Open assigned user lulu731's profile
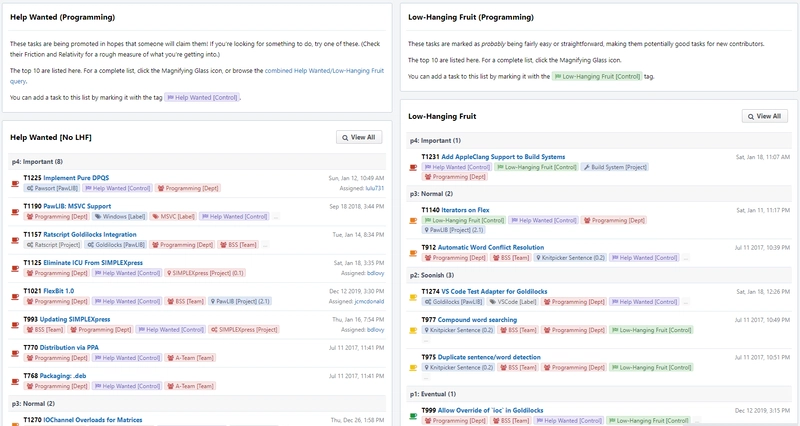This screenshot has height=426, width=800. pyautogui.click(x=377, y=188)
